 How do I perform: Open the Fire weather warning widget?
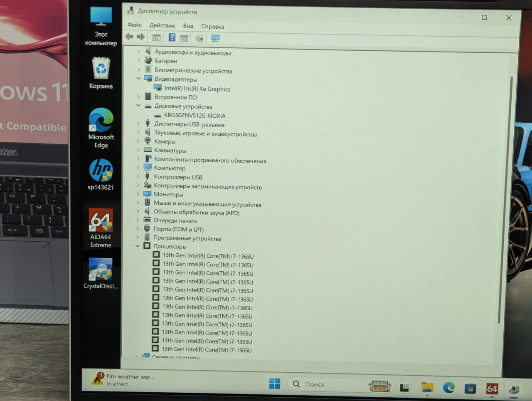(x=123, y=379)
